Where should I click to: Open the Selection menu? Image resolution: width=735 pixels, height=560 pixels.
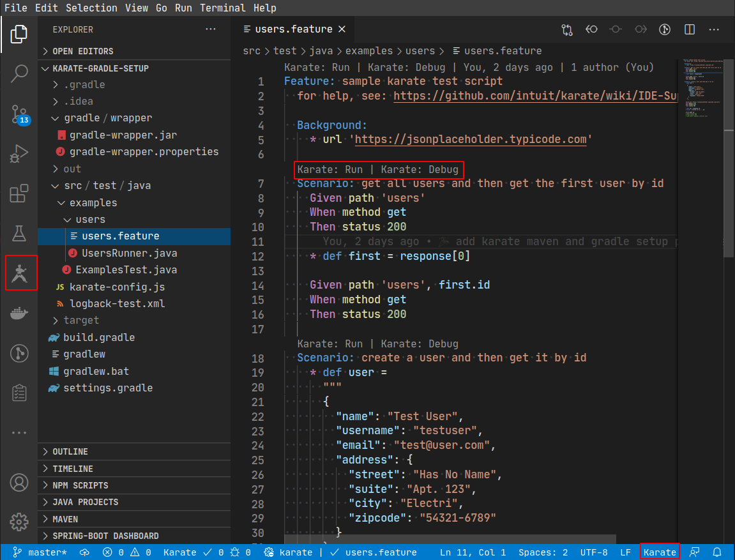91,8
